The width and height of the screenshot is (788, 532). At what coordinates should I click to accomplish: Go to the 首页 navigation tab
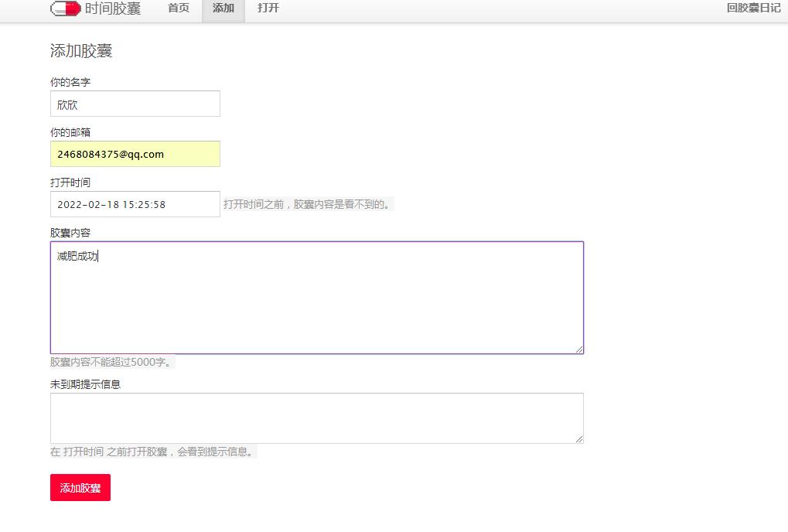(x=179, y=9)
